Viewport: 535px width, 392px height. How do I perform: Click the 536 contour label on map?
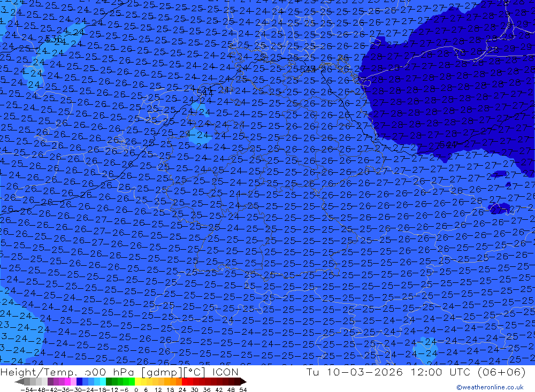click(x=53, y=39)
